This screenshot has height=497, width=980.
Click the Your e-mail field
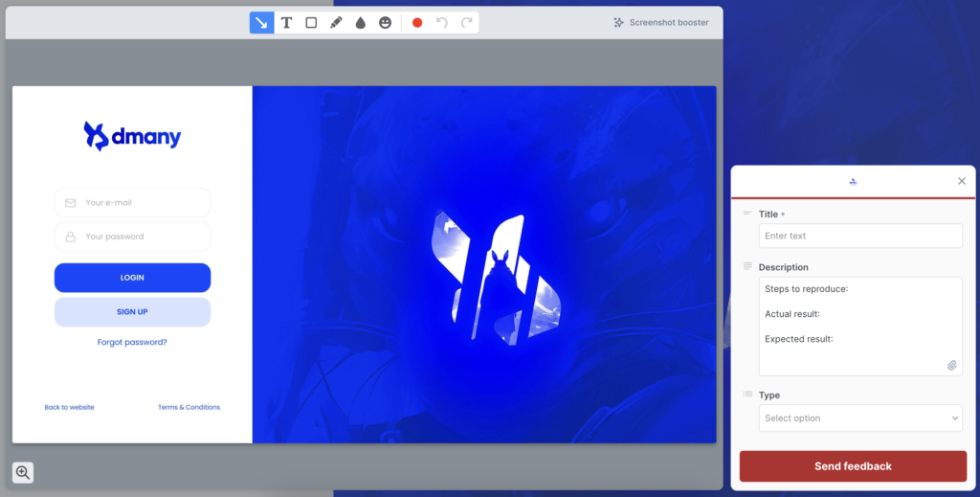click(132, 203)
